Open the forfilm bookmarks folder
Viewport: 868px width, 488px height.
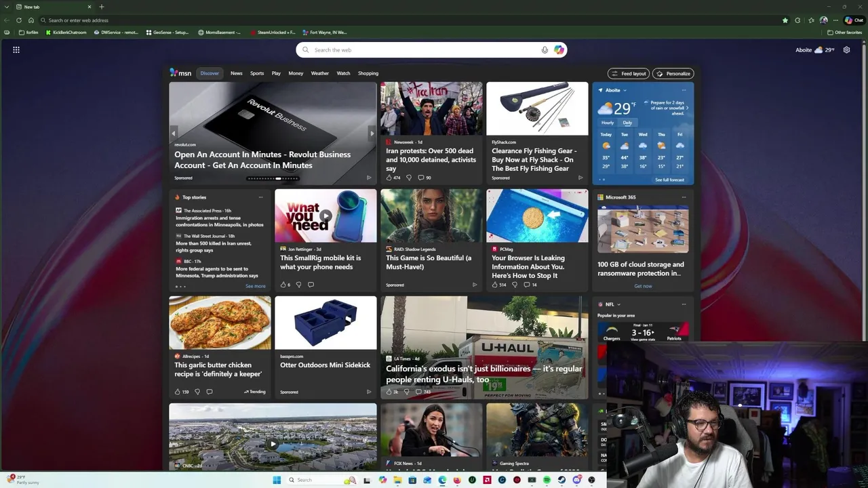28,33
